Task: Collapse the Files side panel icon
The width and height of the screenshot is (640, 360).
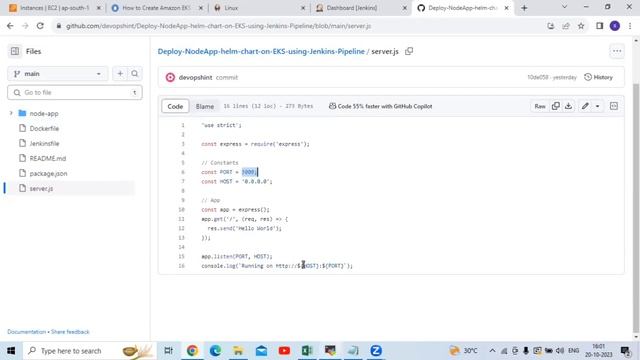Action: (x=15, y=51)
